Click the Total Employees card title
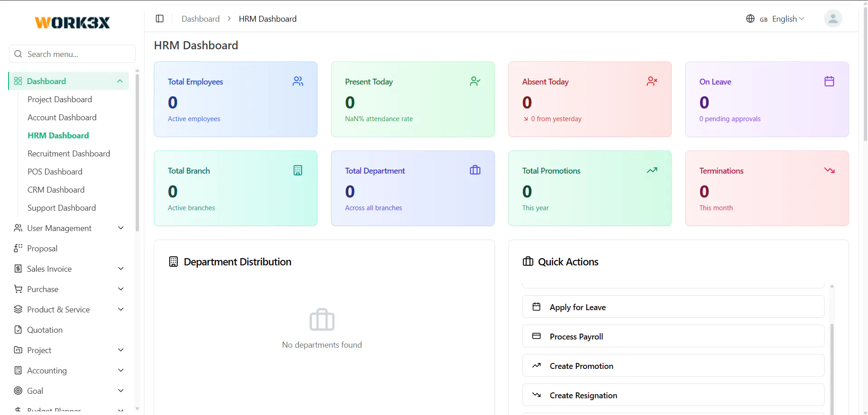Screen dimensions: 868x415 (195, 82)
